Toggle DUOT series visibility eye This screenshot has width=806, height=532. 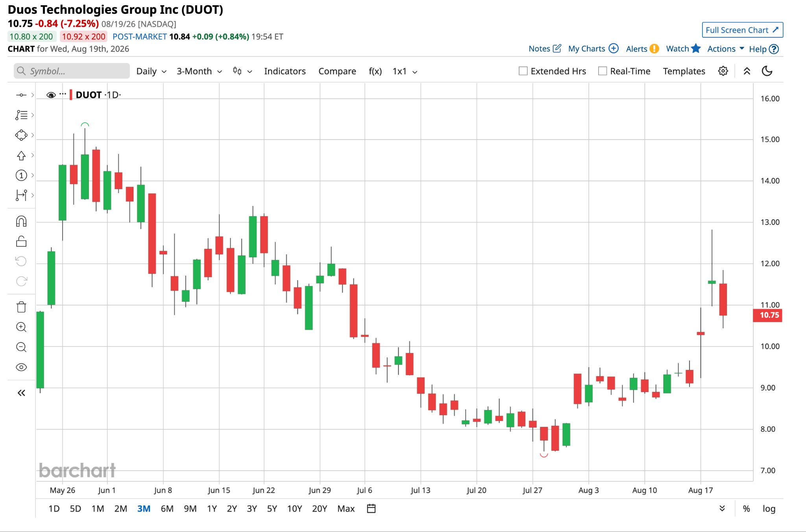51,95
